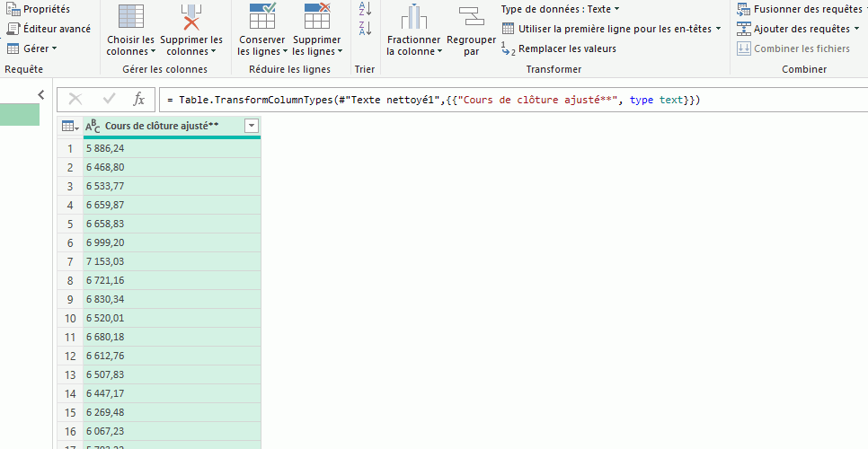Click the Regrouper par button
This screenshot has width=868, height=449.
point(471,31)
